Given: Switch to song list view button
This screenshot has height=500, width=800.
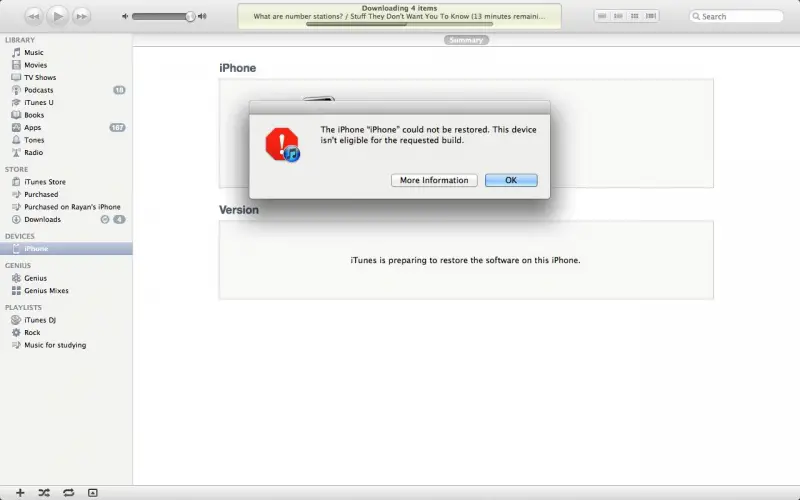Looking at the screenshot, I should click(602, 16).
